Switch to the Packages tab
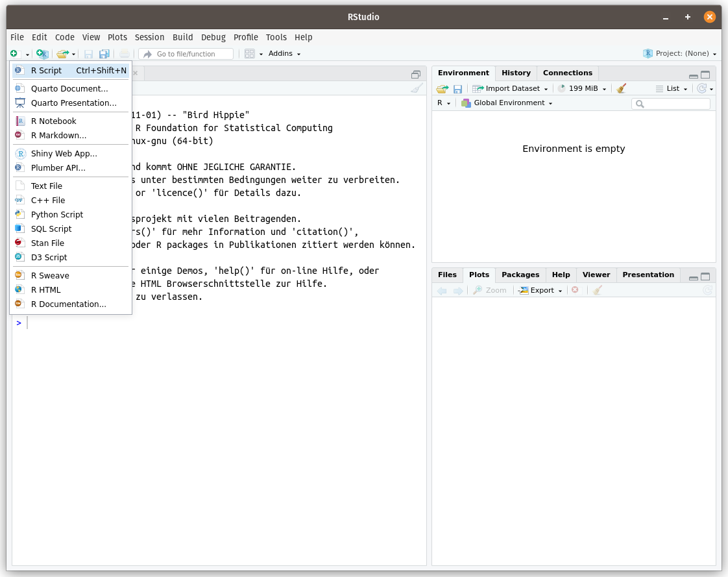Image resolution: width=728 pixels, height=577 pixels. (520, 275)
